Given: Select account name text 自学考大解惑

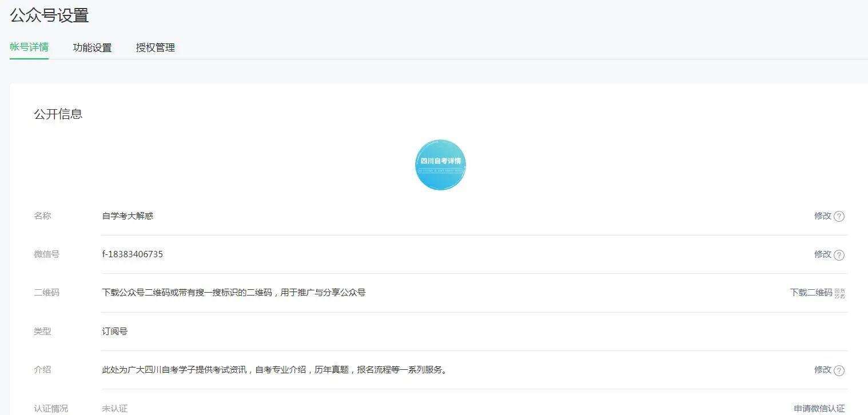Looking at the screenshot, I should tap(128, 216).
